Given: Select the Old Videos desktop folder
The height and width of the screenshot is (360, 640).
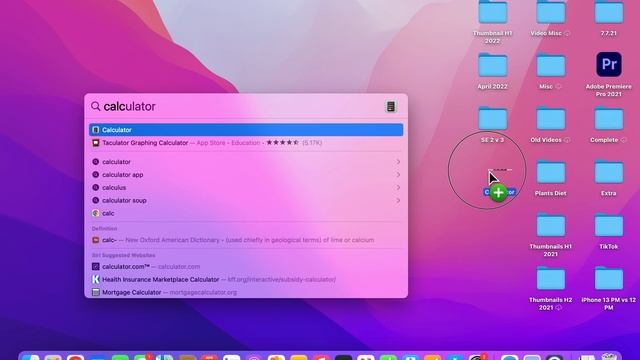Looking at the screenshot, I should point(550,124).
